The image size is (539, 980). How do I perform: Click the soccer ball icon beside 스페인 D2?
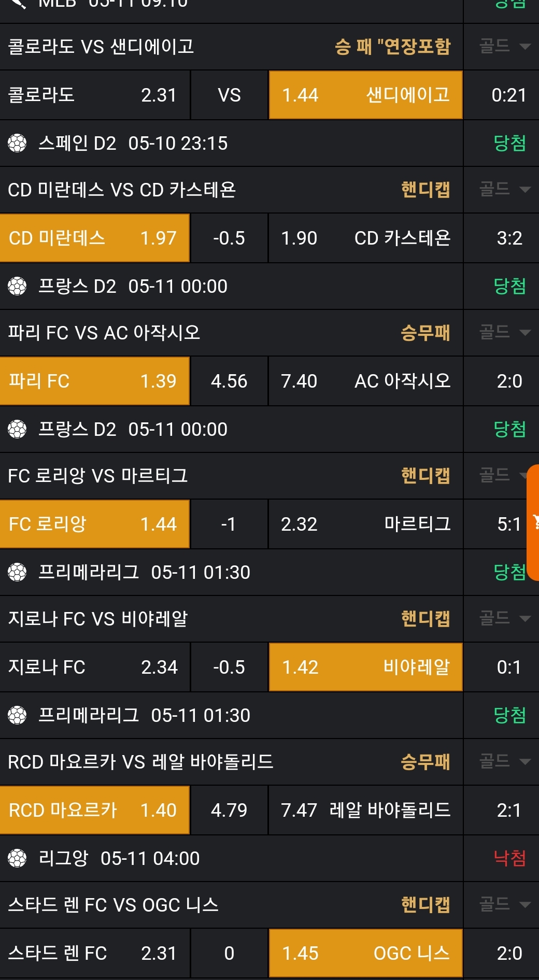tap(17, 143)
